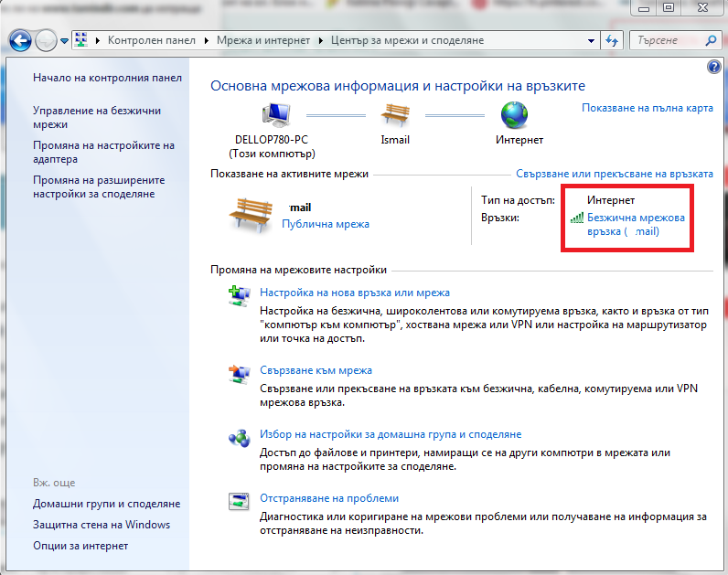Open the Публична мрежа link
Viewport: 728px width, 575px height.
pyautogui.click(x=325, y=224)
